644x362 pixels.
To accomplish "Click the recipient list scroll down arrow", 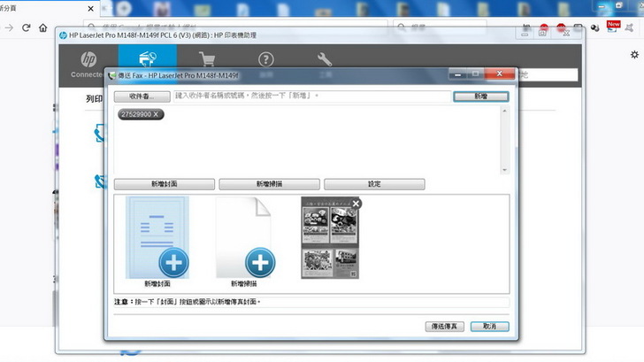I will point(504,170).
